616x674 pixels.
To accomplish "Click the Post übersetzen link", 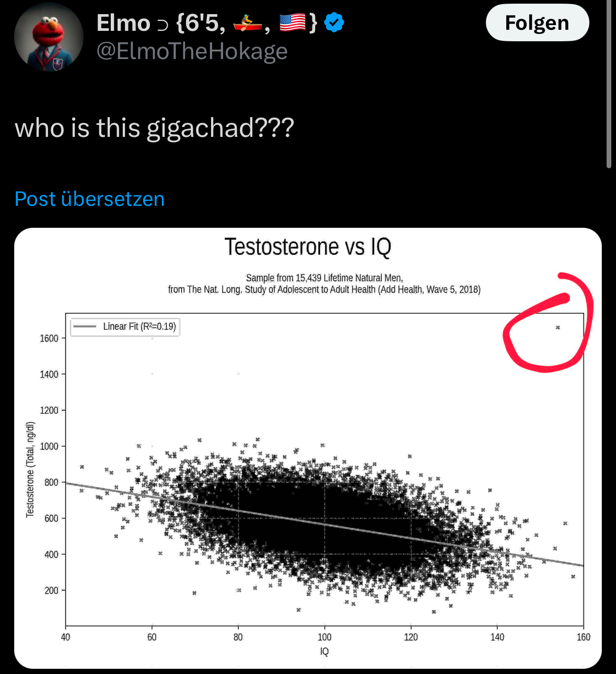I will tap(90, 199).
